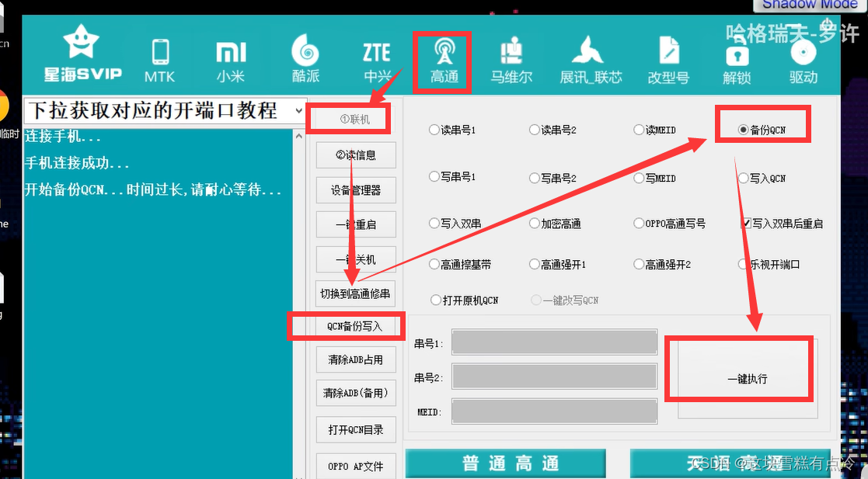
Task: Click the 切换到高通修串 button
Action: click(x=355, y=293)
